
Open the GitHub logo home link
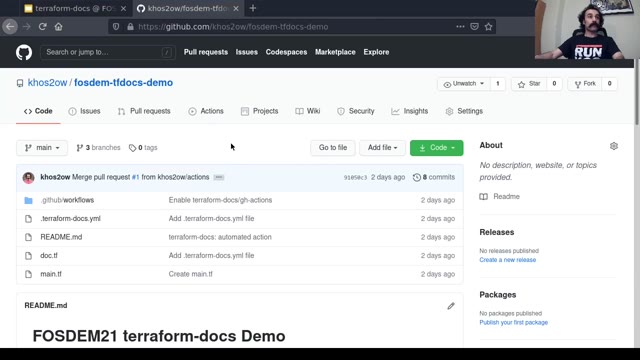tap(24, 52)
